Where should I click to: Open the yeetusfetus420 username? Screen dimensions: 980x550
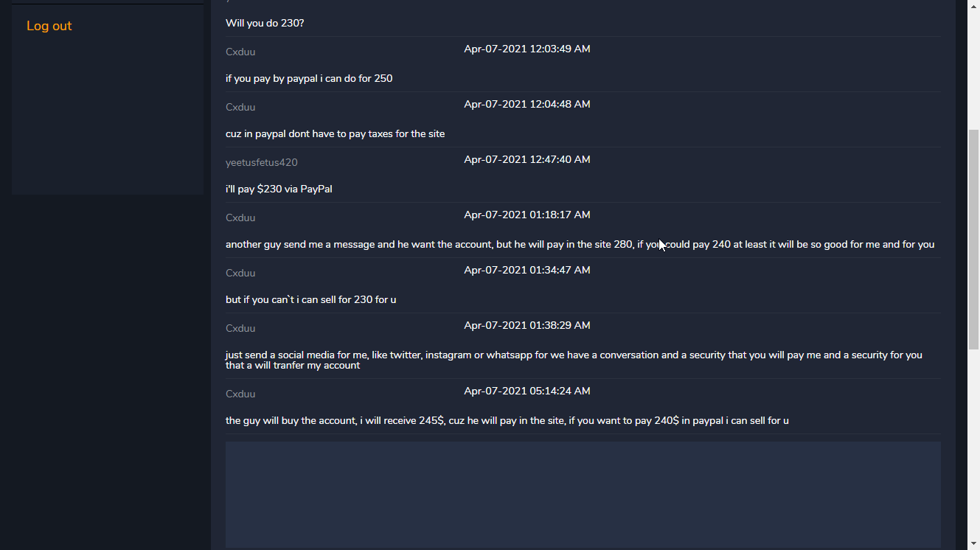pyautogui.click(x=262, y=162)
